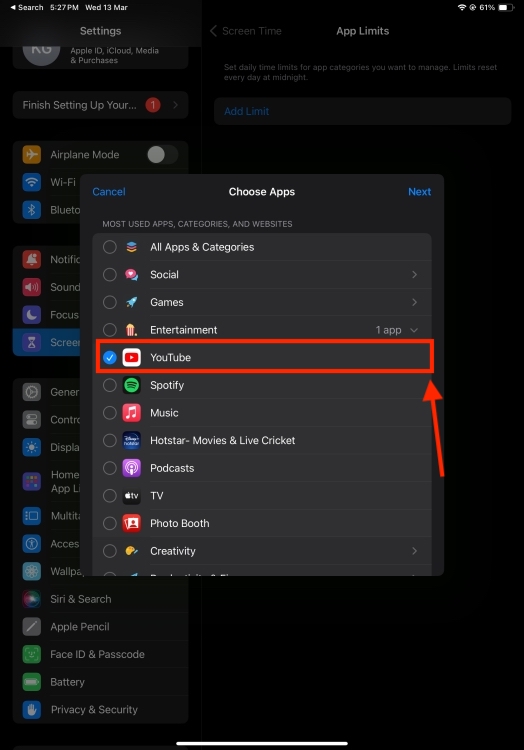Tap the Airplane Mode icon in Settings

[32, 154]
